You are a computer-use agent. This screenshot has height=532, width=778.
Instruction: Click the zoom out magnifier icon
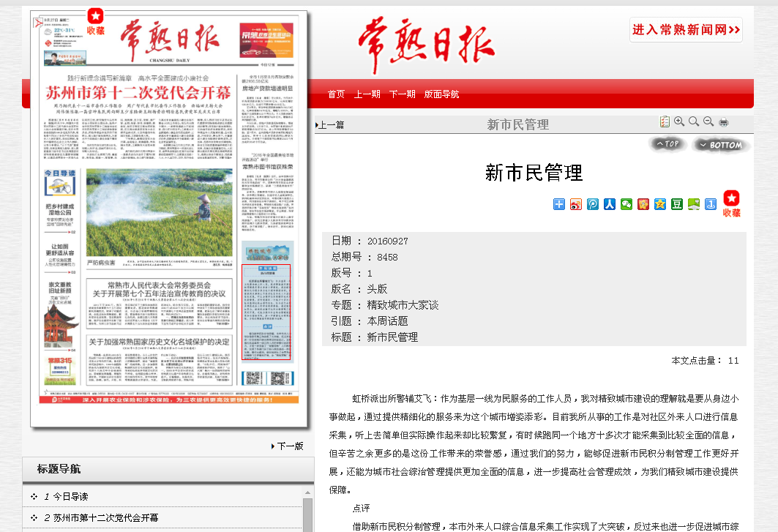708,122
